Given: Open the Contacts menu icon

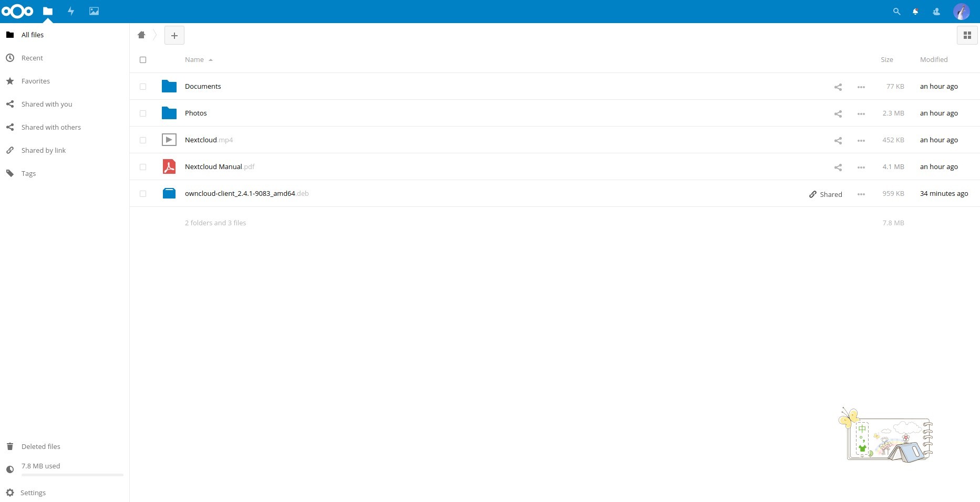Looking at the screenshot, I should 936,12.
